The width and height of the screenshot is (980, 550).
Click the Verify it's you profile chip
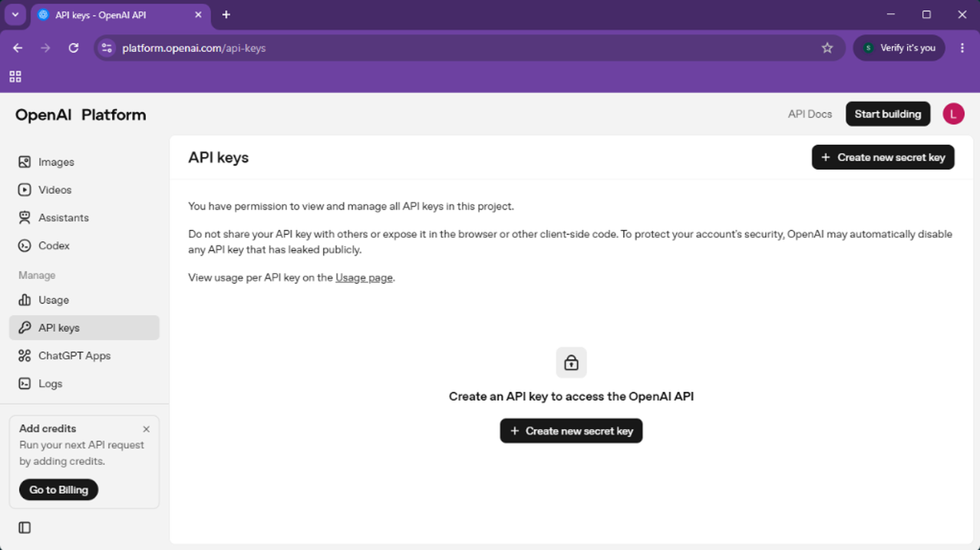pos(899,48)
